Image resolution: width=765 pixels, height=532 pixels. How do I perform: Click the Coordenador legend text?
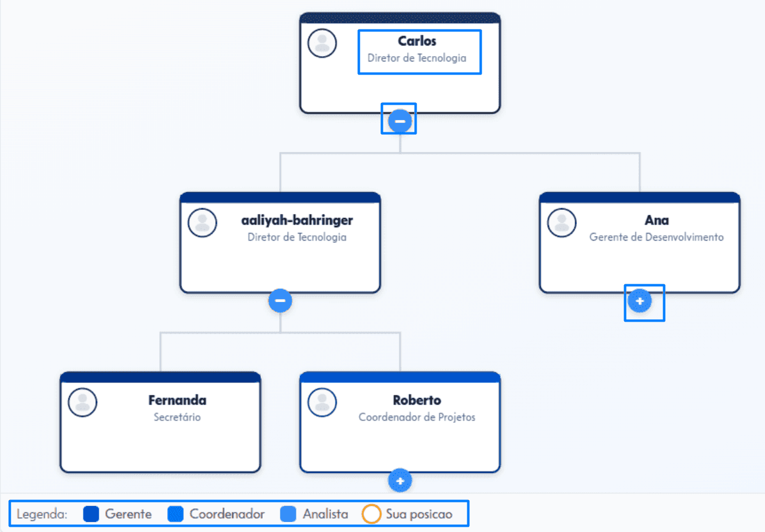[227, 514]
